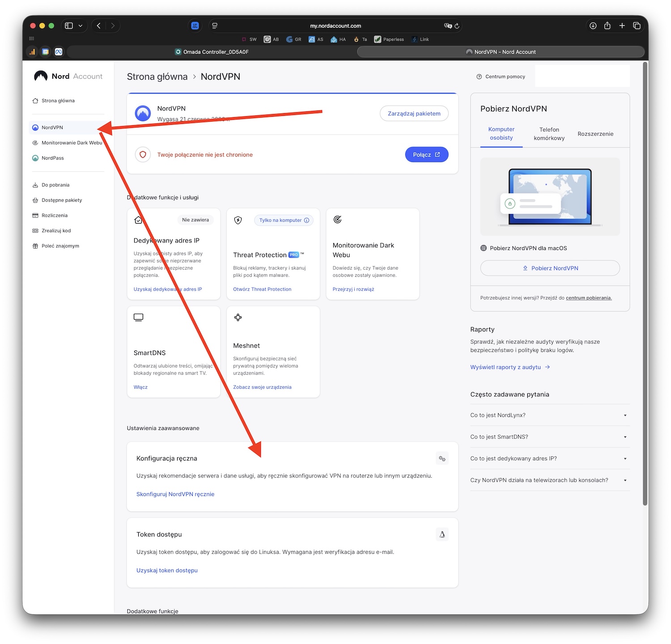
Task: Click Zarządzaj pakietem button
Action: coord(414,114)
